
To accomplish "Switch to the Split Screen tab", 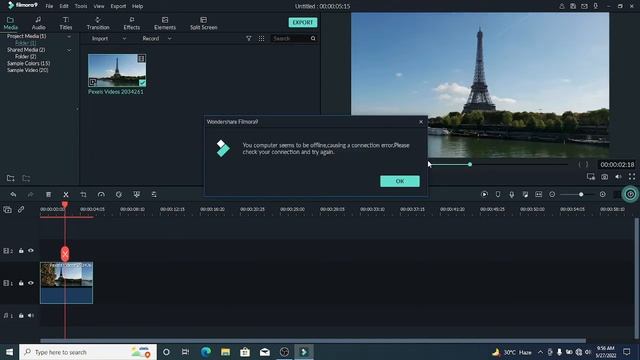I will (x=204, y=23).
